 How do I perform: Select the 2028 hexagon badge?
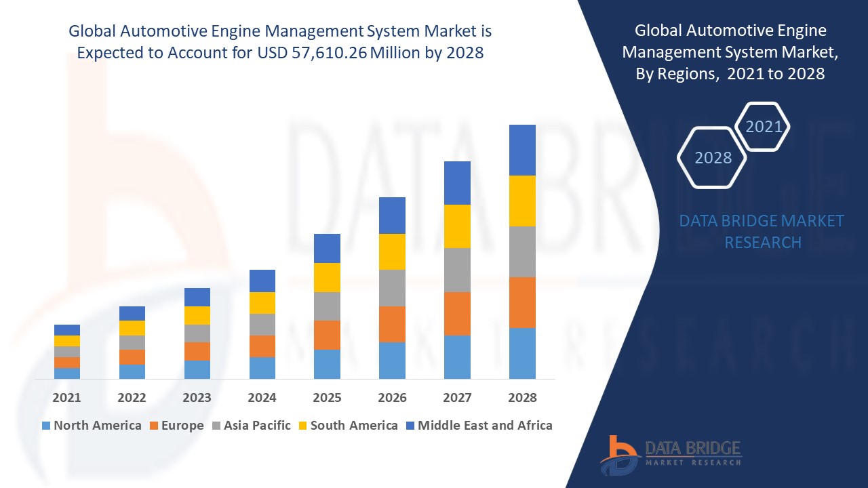713,158
